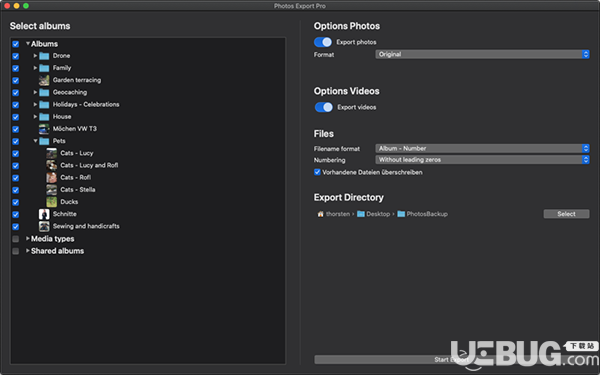Click the PhotosBackup folder icon in path
The height and width of the screenshot is (375, 600).
(401, 214)
